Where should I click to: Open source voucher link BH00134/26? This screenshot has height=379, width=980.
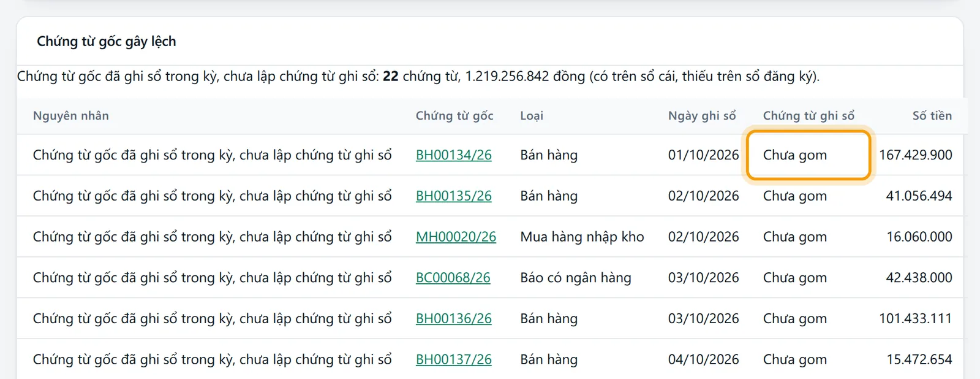453,155
